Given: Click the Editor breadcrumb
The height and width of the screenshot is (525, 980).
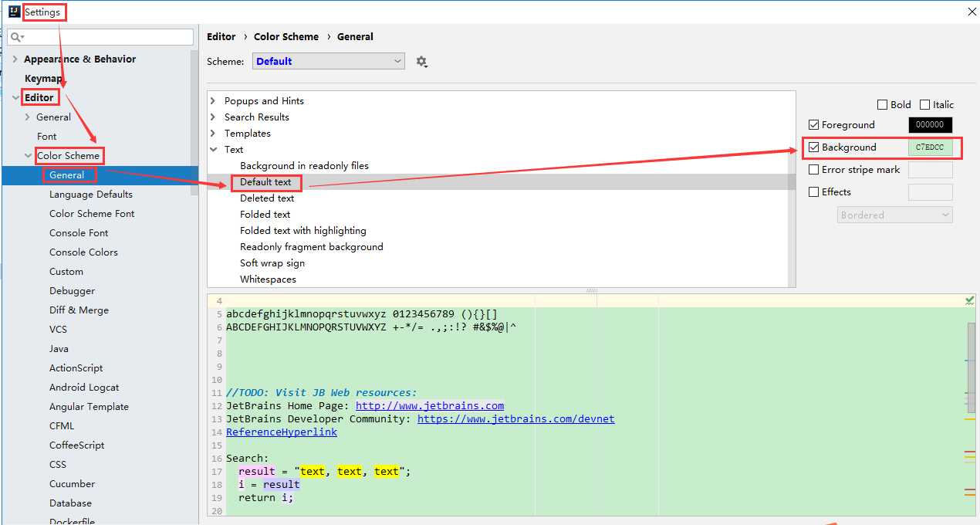Looking at the screenshot, I should coord(221,37).
